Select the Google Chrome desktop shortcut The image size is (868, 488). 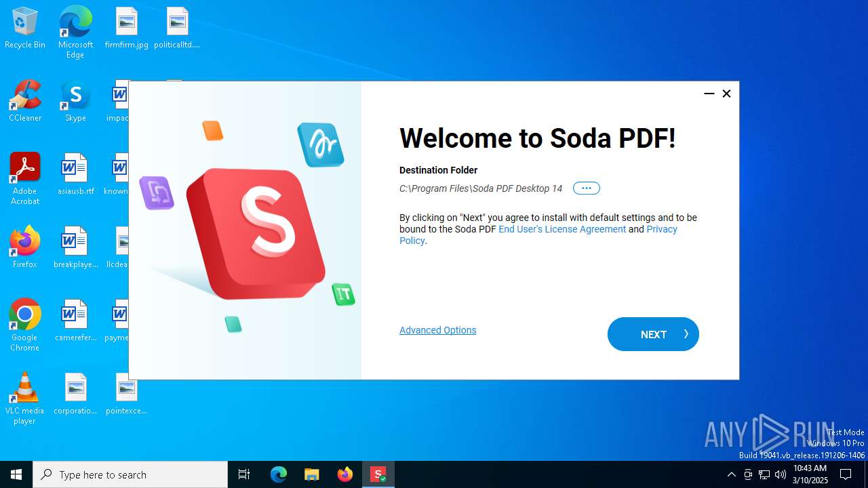[x=25, y=325]
